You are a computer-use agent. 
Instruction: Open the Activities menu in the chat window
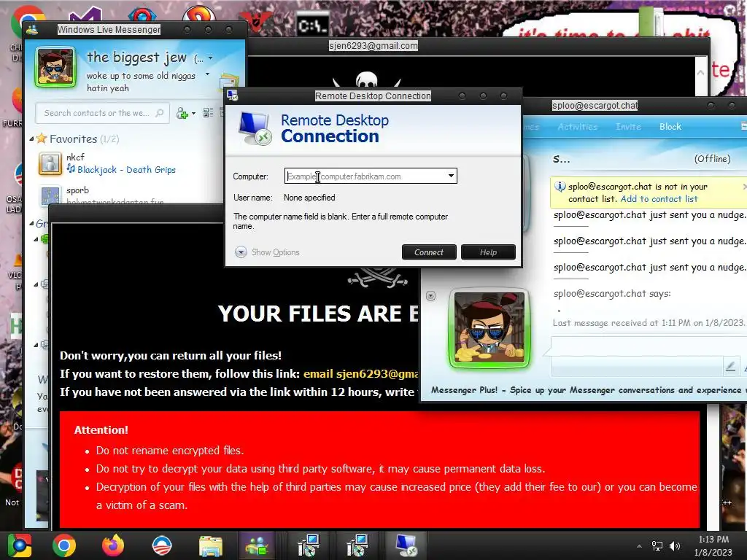point(578,127)
